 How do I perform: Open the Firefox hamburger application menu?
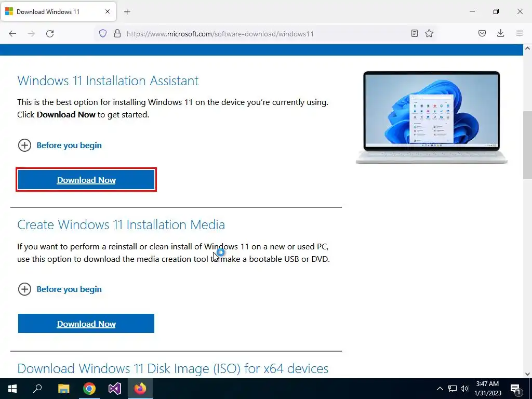pyautogui.click(x=520, y=33)
